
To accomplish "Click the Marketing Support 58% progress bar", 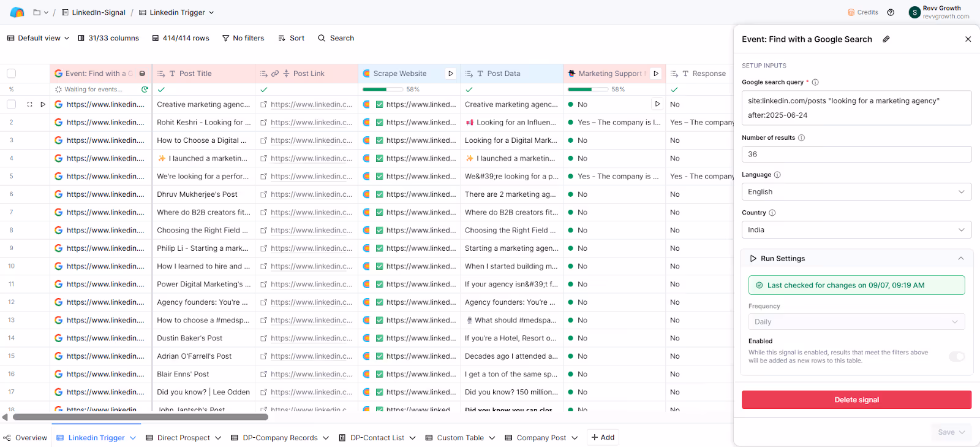I will coord(587,90).
